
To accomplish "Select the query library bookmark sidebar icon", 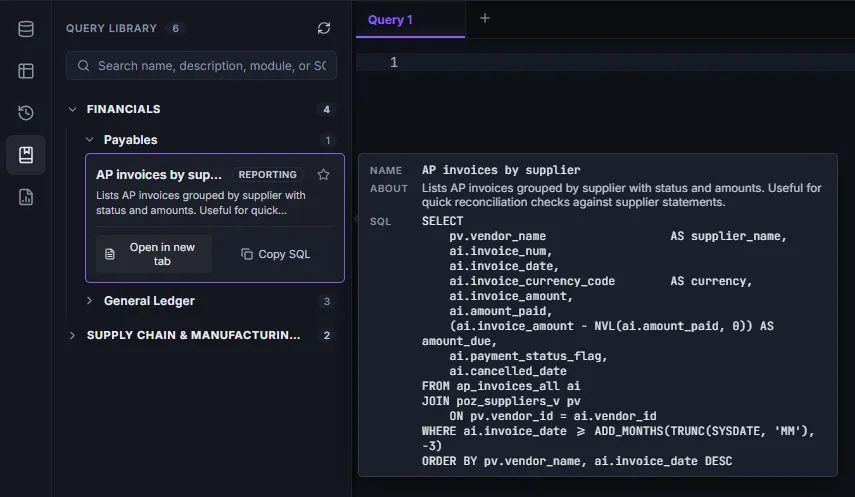I will coord(26,155).
